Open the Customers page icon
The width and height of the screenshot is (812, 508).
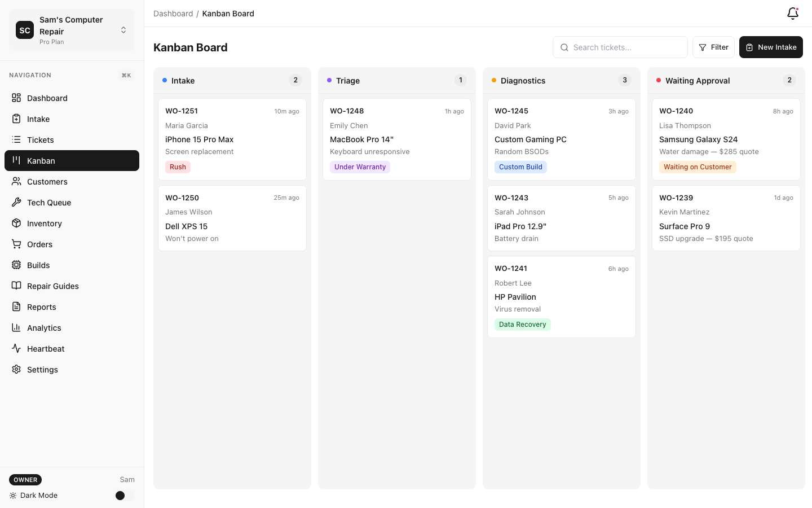point(16,181)
